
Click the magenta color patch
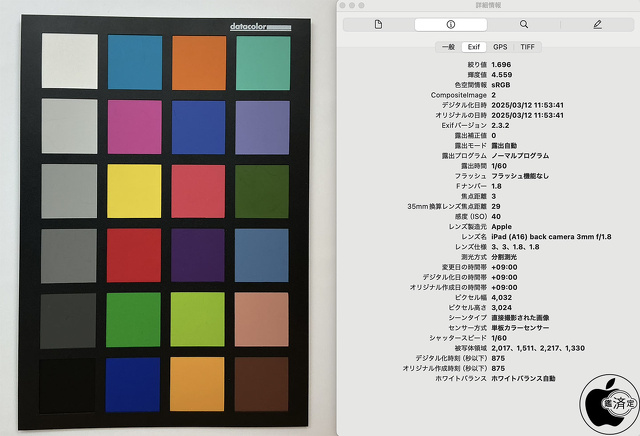[x=134, y=126]
